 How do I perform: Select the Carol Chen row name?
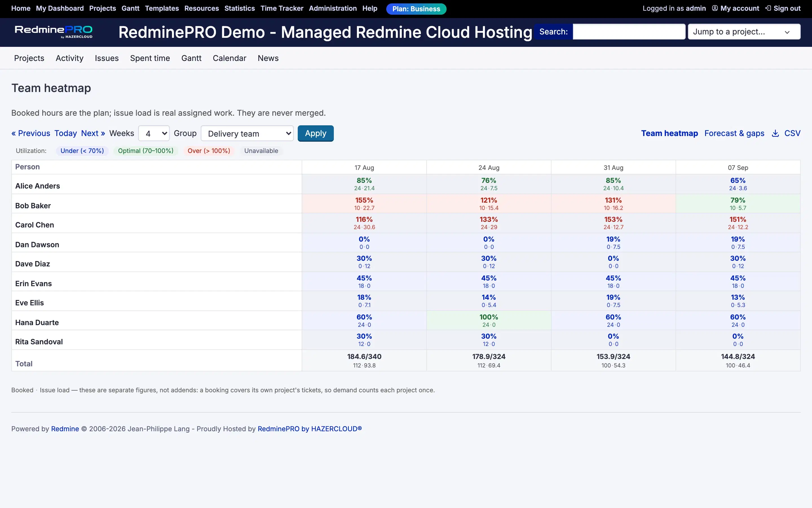coord(35,225)
